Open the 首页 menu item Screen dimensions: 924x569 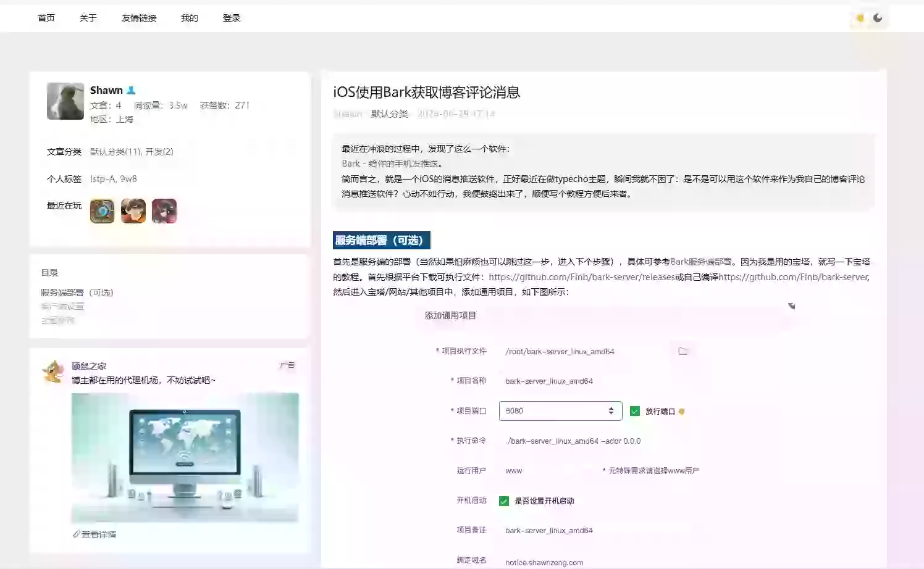pos(46,18)
